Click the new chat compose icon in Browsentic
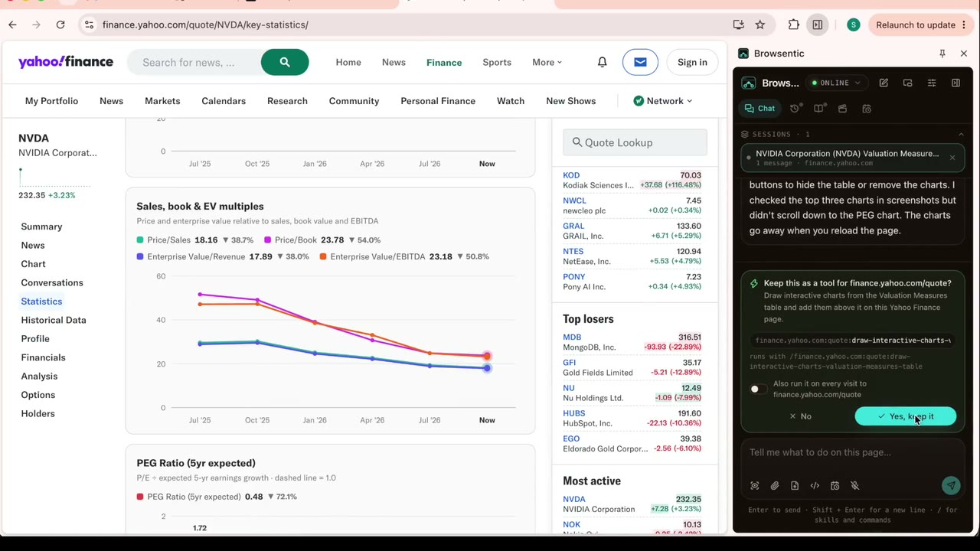 coord(884,83)
